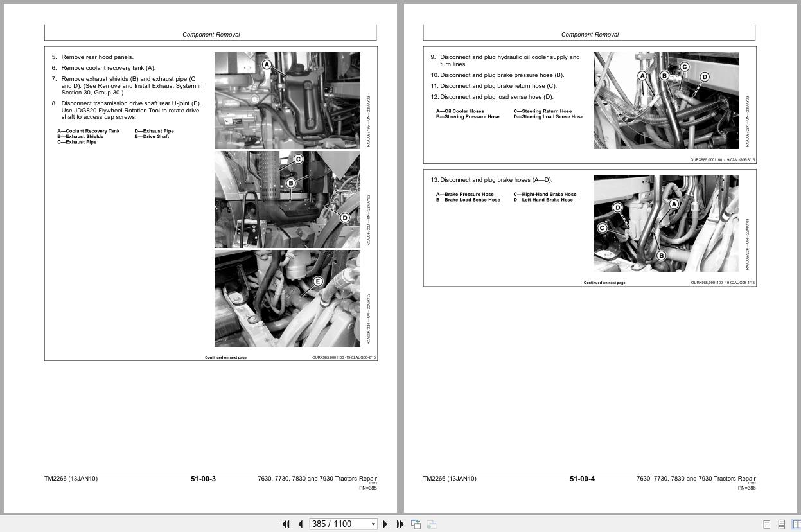Jump to the first page

pos(286,524)
